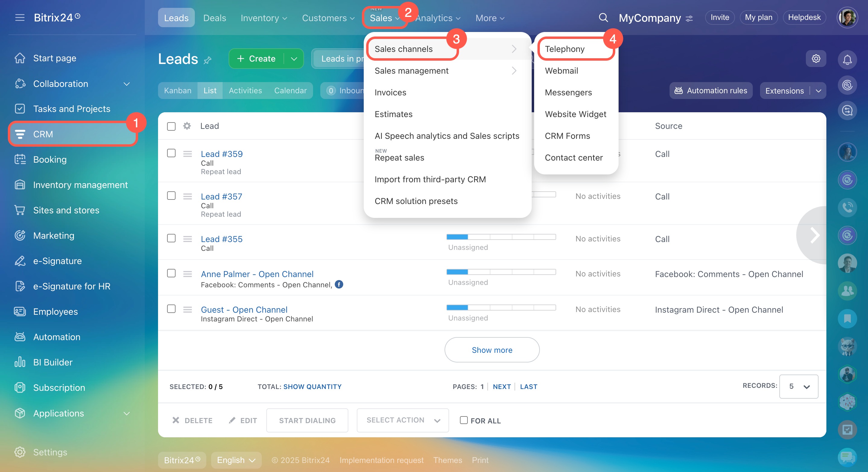The image size is (868, 472).
Task: Select the Lead #359 checkbox
Action: coord(171,153)
